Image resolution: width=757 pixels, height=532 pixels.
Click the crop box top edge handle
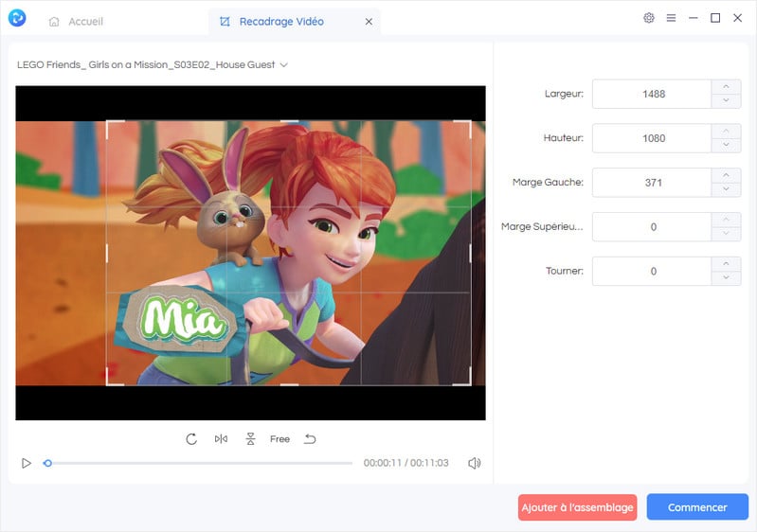289,121
